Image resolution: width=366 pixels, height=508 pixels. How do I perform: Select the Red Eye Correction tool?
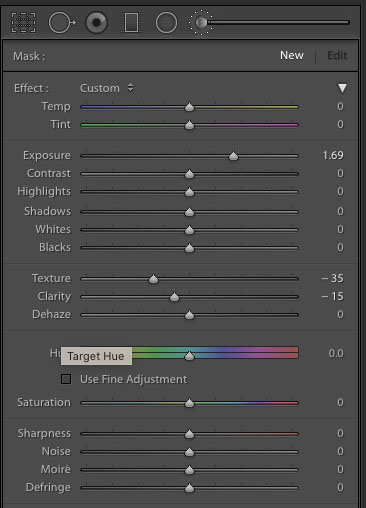click(x=96, y=22)
